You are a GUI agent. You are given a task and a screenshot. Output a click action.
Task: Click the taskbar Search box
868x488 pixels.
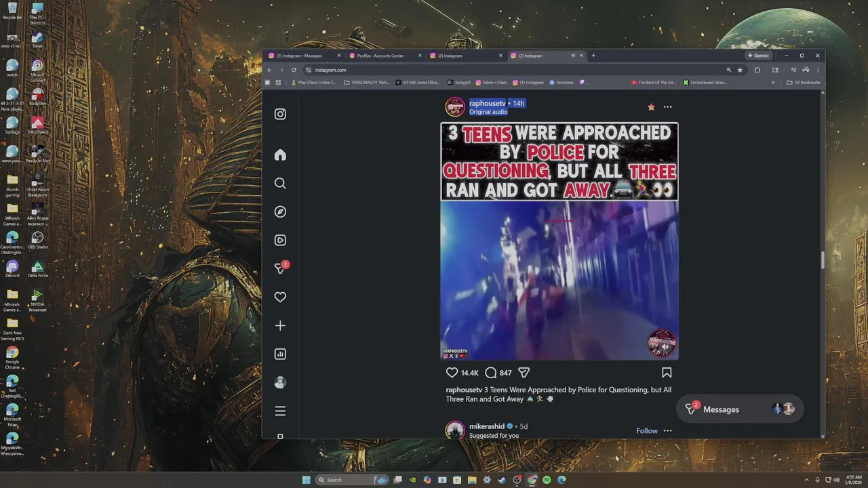[353, 480]
